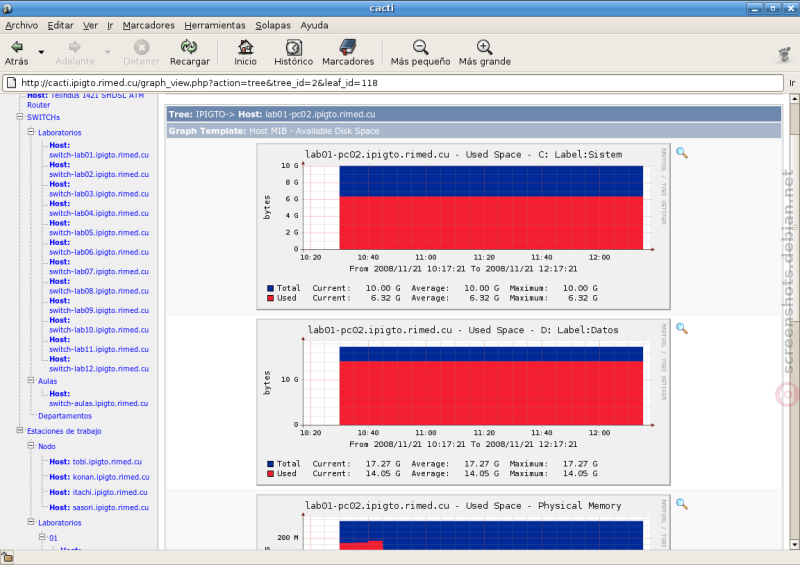
Task: Shrink text with Más pequeño
Action: pyautogui.click(x=420, y=53)
